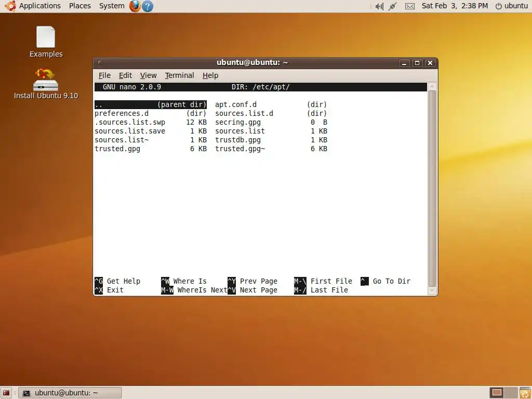Click the '^W Where Is' shortcut

click(x=184, y=281)
